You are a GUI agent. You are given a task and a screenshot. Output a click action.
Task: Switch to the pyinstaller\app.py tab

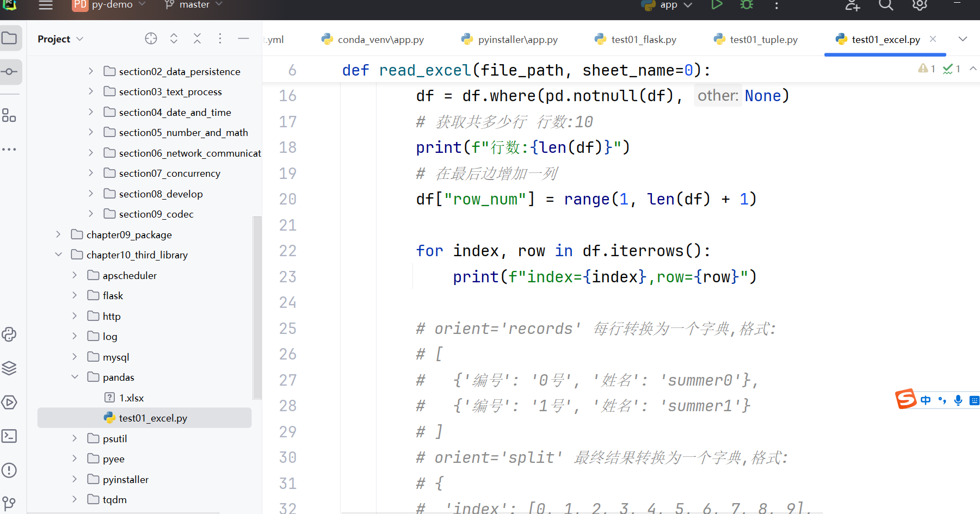(x=509, y=39)
